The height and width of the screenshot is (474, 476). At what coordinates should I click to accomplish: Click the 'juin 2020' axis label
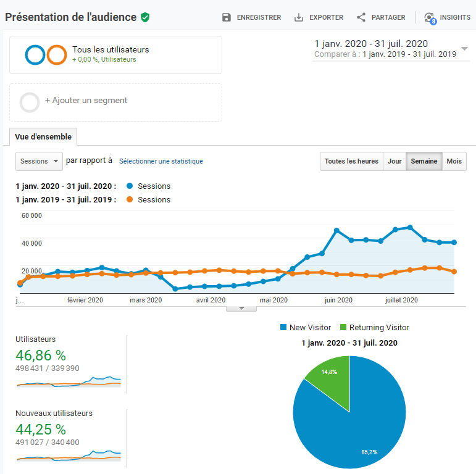coord(338,300)
